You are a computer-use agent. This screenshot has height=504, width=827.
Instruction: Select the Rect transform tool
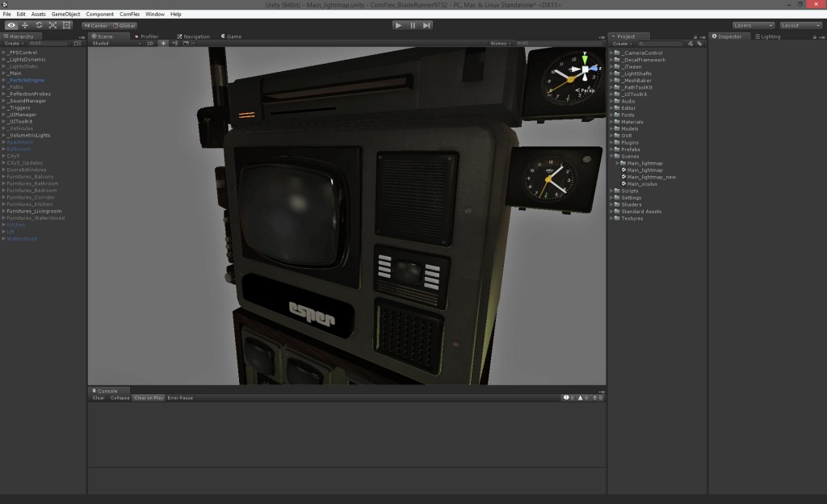click(66, 25)
